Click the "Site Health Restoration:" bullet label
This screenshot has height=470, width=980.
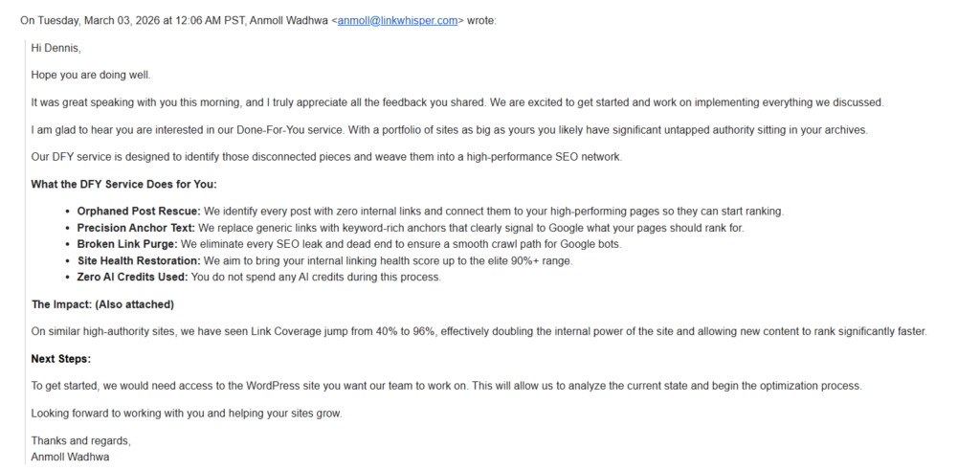[x=138, y=260]
